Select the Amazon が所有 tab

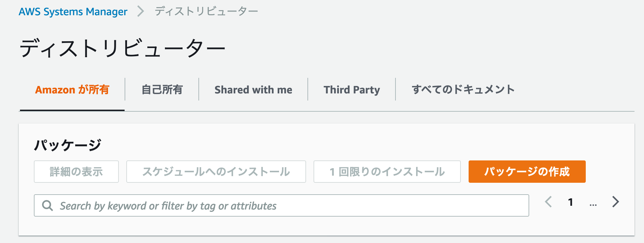pos(72,90)
